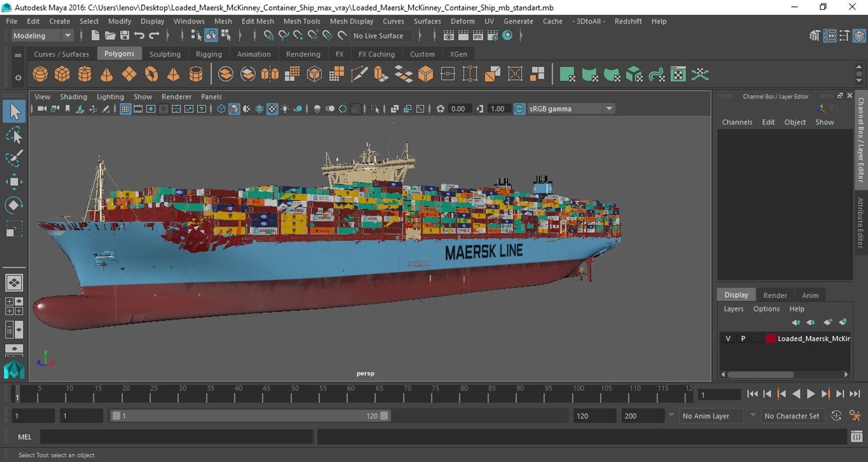
Task: Play the animation forwards
Action: [811, 394]
